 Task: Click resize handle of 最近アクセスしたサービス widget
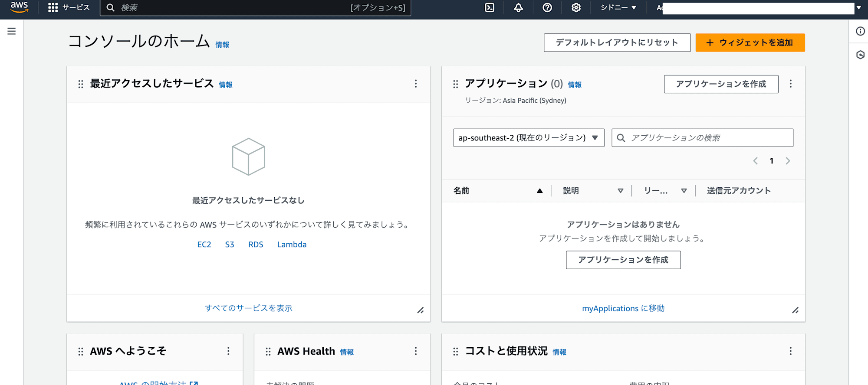coord(421,310)
